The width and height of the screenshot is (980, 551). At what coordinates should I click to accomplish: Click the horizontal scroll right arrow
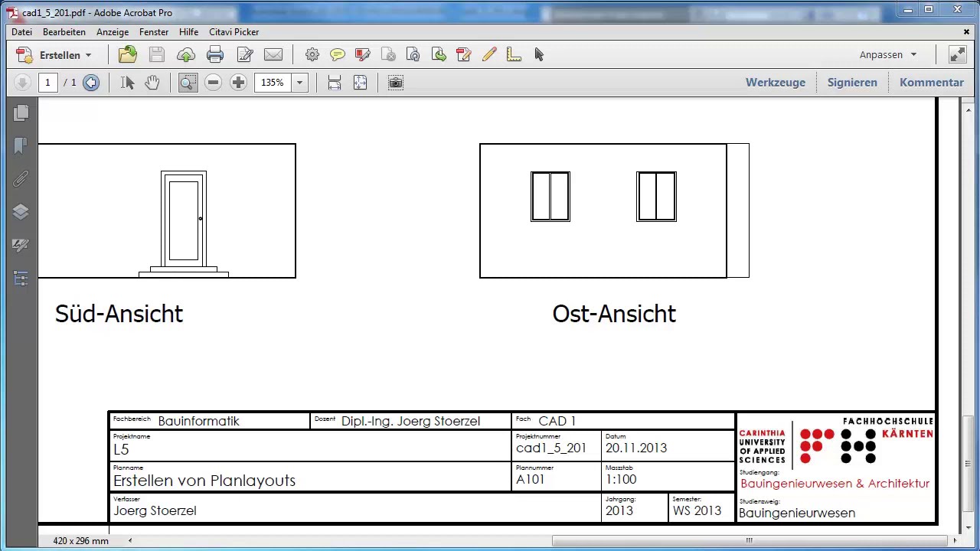(x=954, y=540)
